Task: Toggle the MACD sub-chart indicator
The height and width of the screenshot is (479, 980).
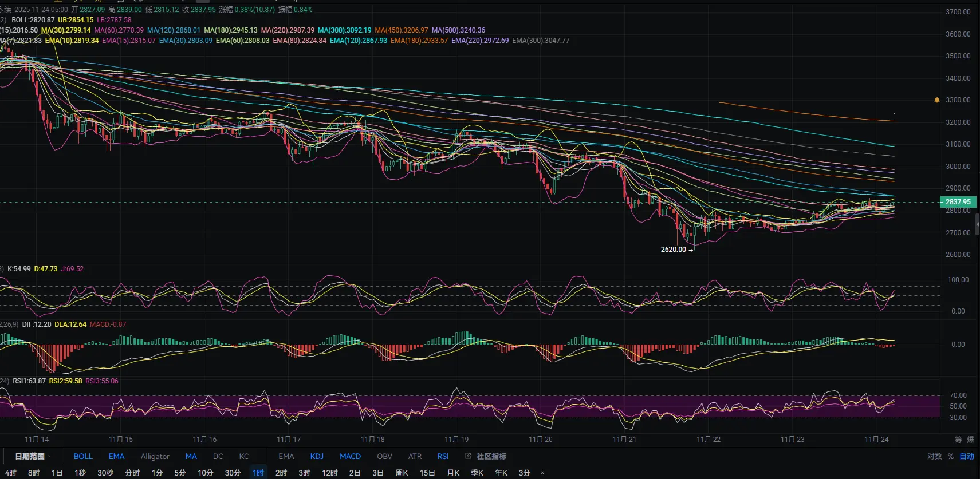Action: coord(350,456)
